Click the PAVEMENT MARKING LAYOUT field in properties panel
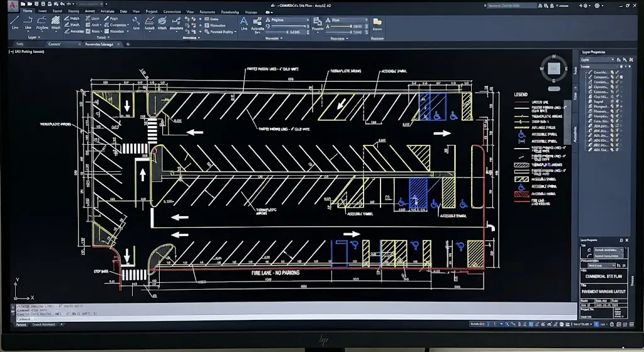Screen dimensions: 644x352 pyautogui.click(x=603, y=291)
